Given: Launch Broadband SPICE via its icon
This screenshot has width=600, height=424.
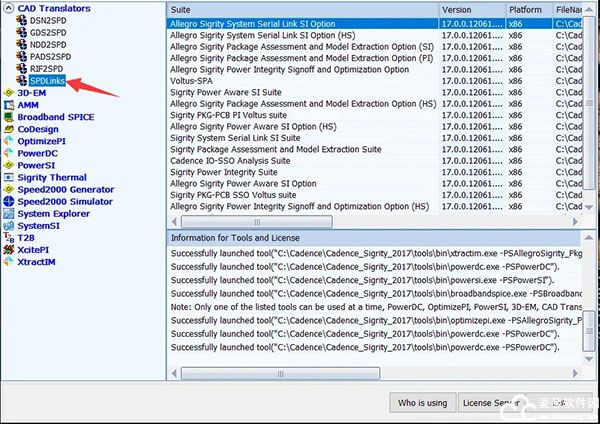Looking at the screenshot, I should (x=8, y=117).
